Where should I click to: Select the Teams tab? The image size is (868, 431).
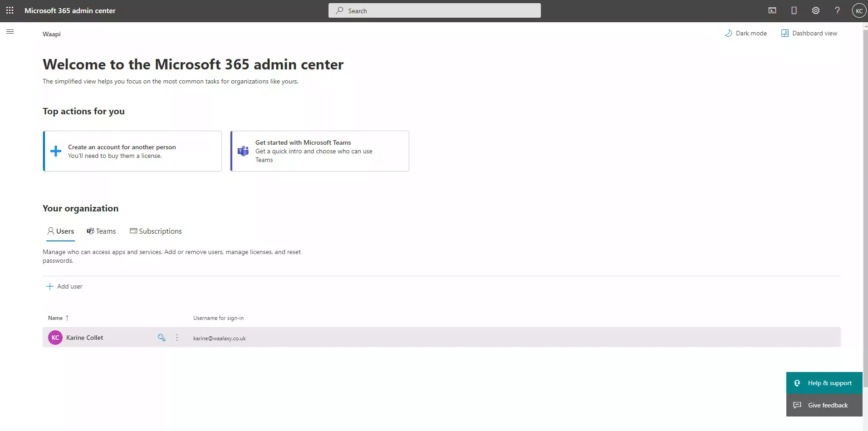(101, 231)
